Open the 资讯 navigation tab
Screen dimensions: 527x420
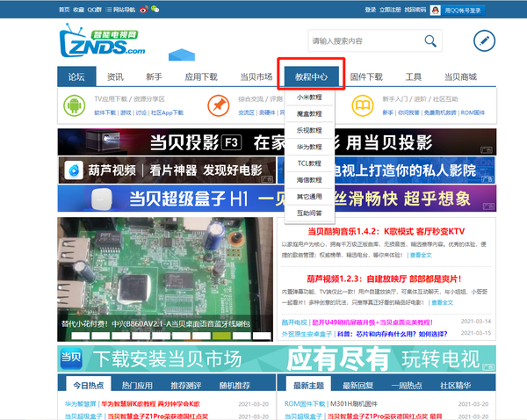pyautogui.click(x=115, y=76)
